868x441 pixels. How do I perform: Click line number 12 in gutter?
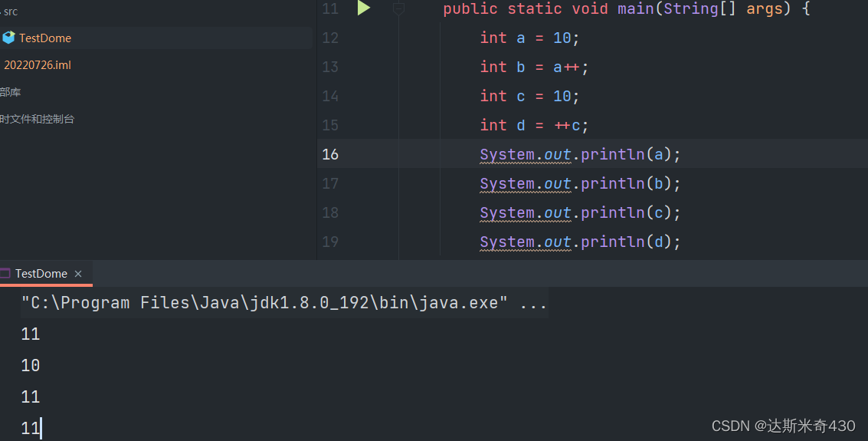pos(330,38)
